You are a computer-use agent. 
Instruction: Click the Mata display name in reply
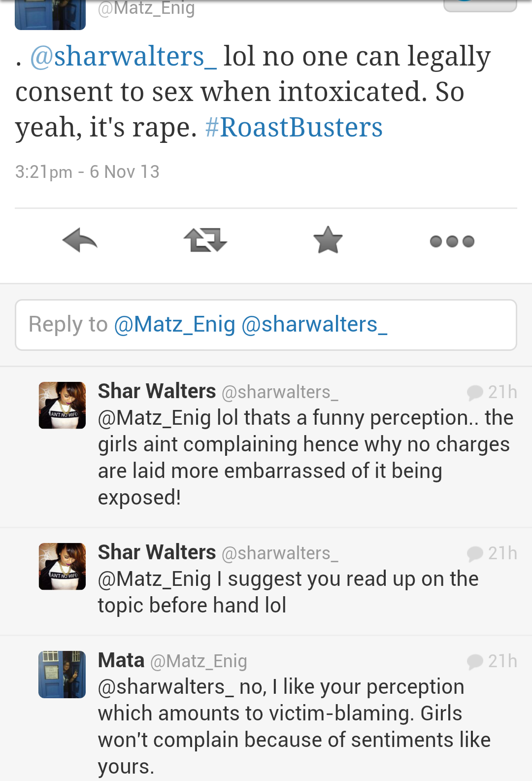(x=121, y=660)
